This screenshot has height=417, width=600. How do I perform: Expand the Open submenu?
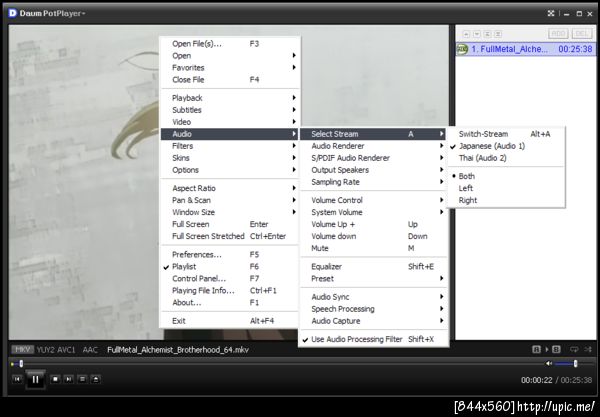(230, 55)
